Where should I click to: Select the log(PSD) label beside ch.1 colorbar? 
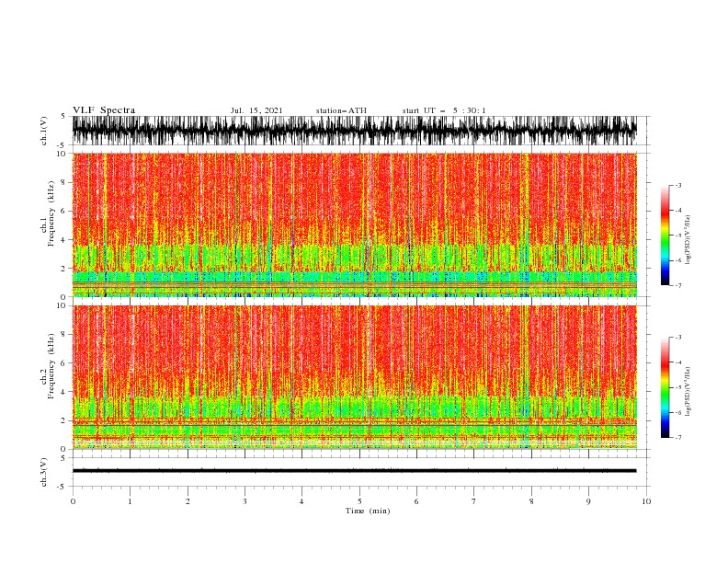[688, 240]
